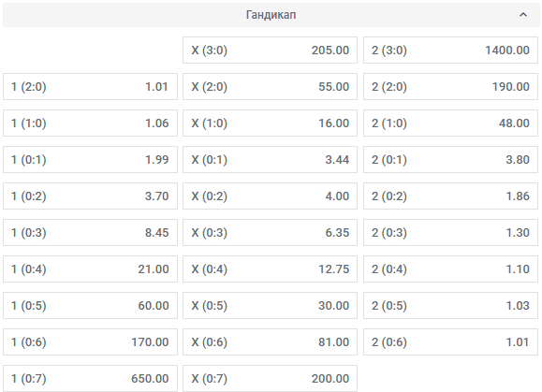This screenshot has height=392, width=542.
Task: Select X (0:7) odds 200.00
Action: tap(270, 379)
